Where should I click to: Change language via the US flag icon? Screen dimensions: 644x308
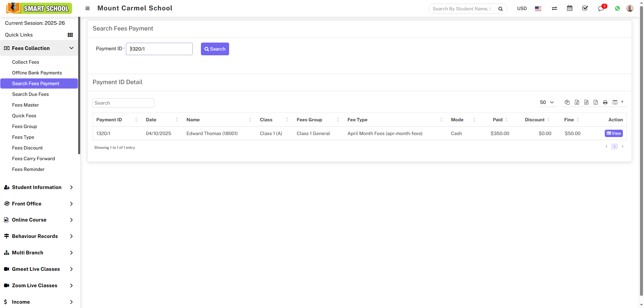[x=538, y=9]
